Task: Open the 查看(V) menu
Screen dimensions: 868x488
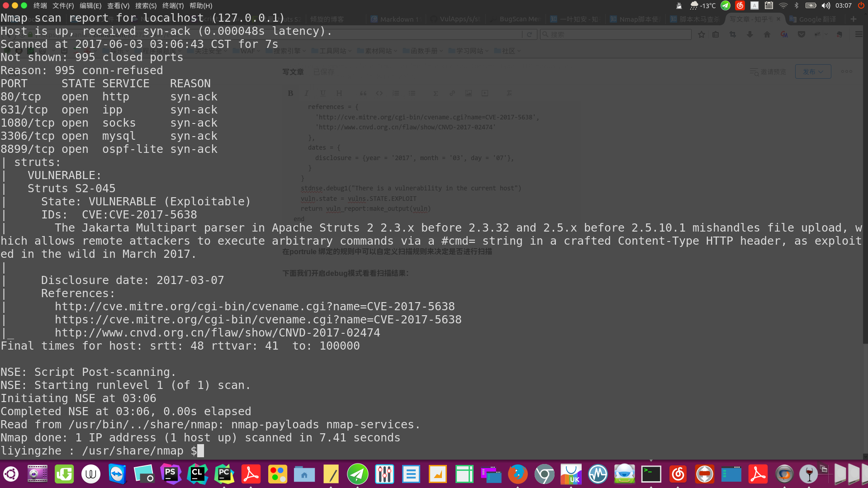Action: 118,5
